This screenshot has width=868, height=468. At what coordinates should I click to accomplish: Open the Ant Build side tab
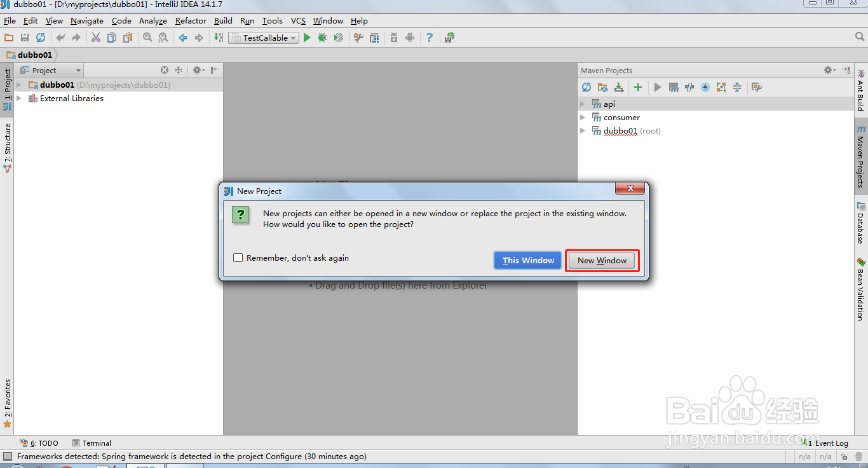tap(861, 90)
